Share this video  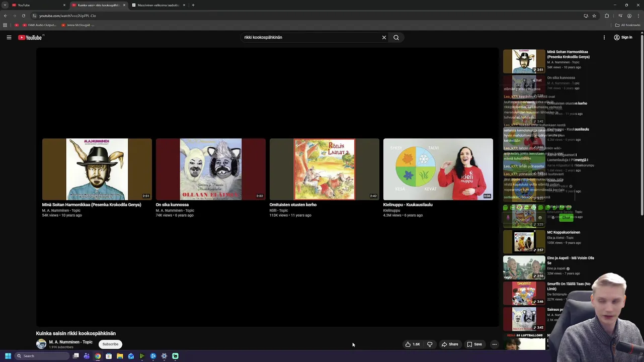[450, 344]
